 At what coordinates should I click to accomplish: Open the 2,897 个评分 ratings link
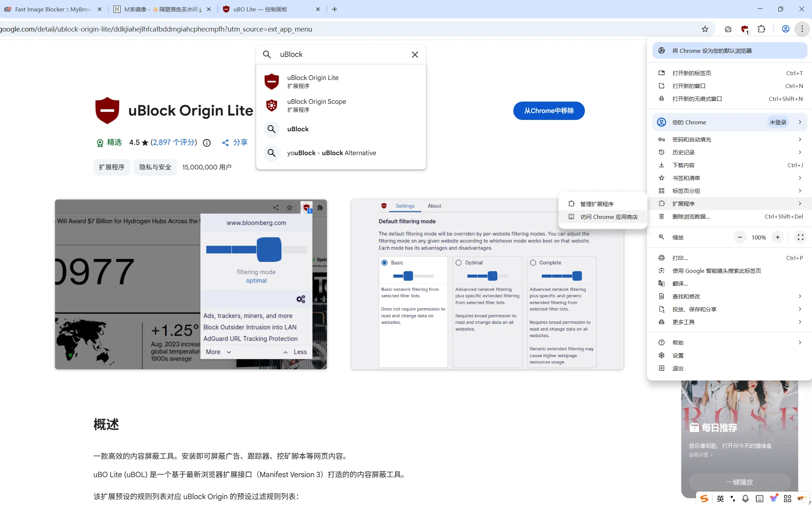point(174,142)
